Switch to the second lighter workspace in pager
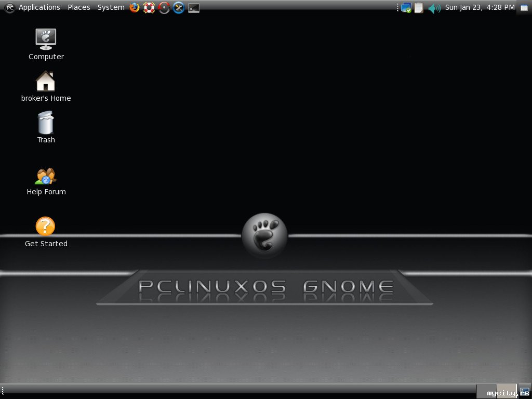The height and width of the screenshot is (399, 532). (507, 391)
